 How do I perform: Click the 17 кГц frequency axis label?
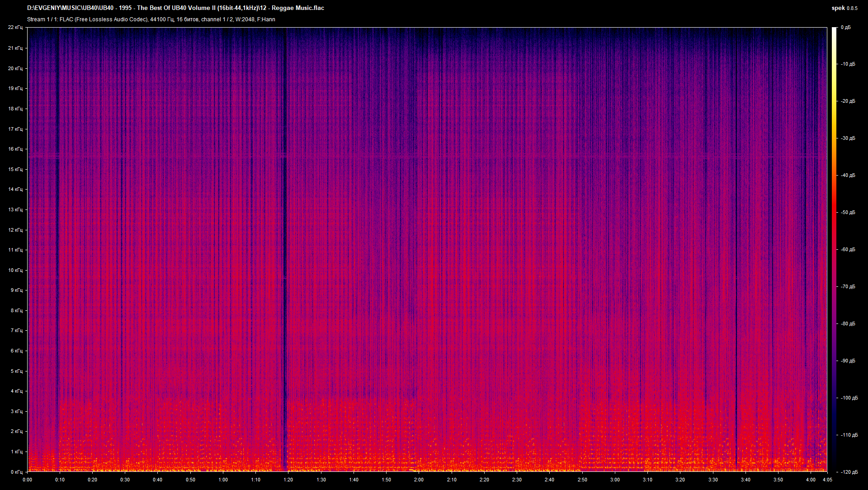click(15, 129)
